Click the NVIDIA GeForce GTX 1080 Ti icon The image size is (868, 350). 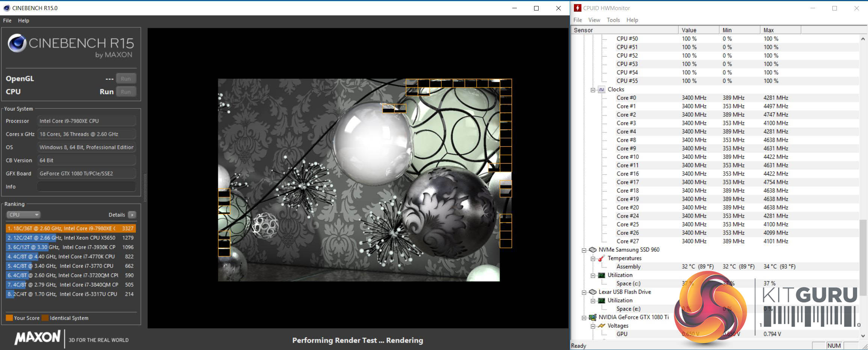593,317
